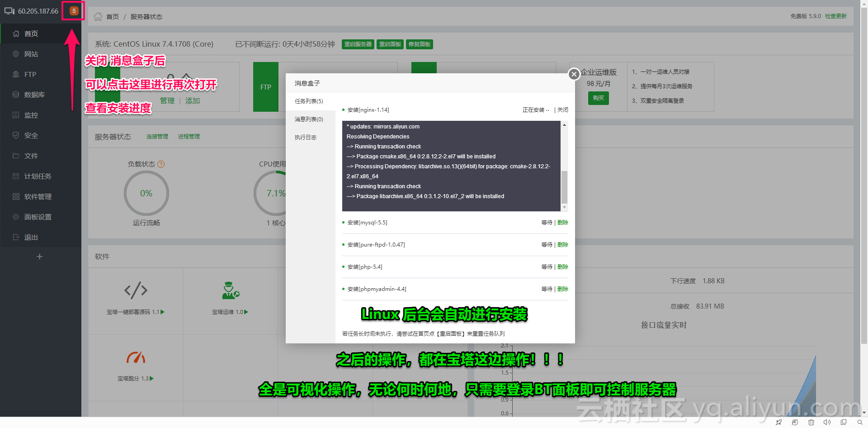The image size is (868, 428).
Task: Delete the pure-ftpd-1.0.47 install task
Action: point(563,245)
